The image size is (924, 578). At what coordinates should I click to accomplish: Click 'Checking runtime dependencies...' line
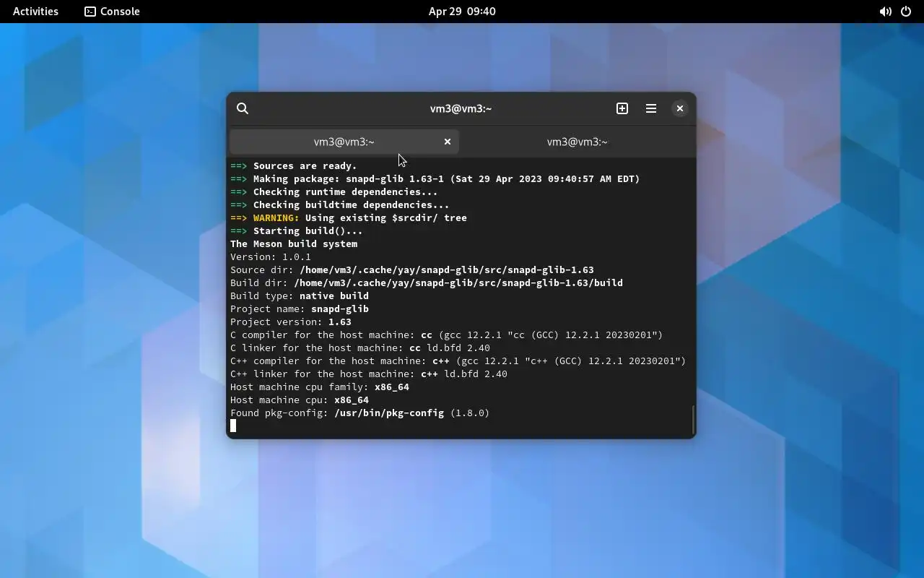pos(334,191)
